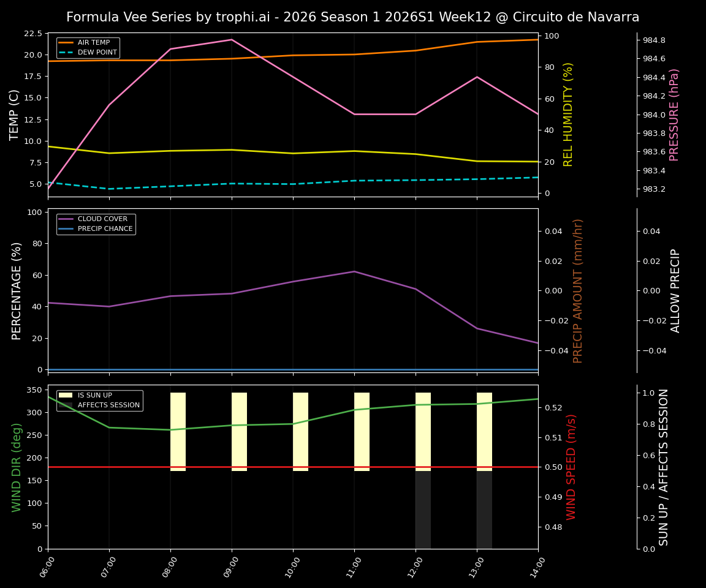Click the yellow IS SUN UP legend swatch
This screenshot has height=588, width=706.
point(64,394)
